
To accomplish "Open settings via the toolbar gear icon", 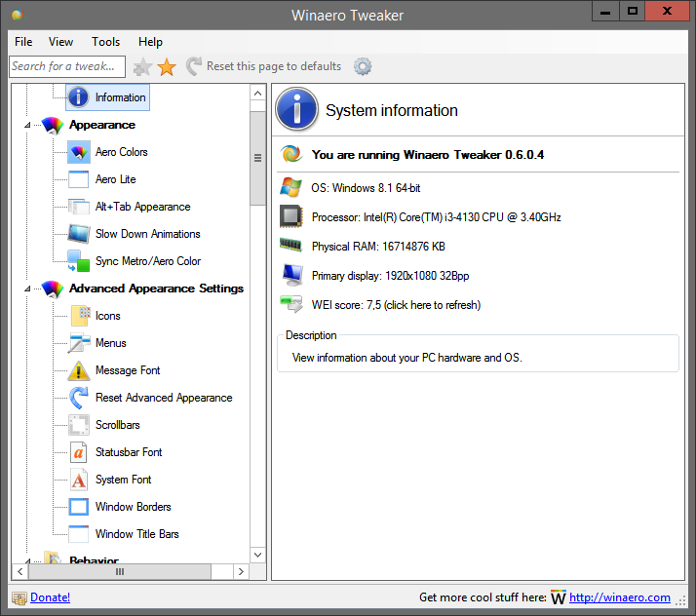I will 363,66.
